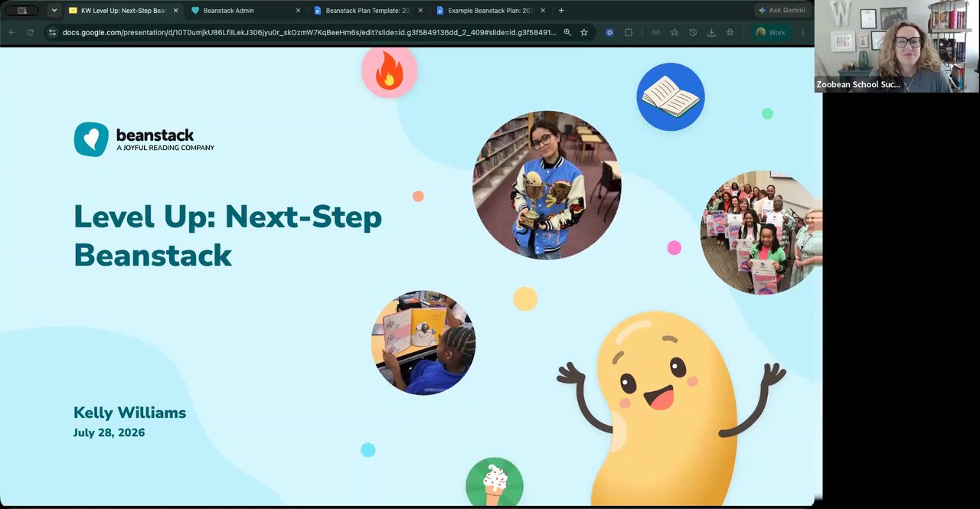Click the macOS window control pill
Screen dimensions: 980x509
click(x=21, y=11)
